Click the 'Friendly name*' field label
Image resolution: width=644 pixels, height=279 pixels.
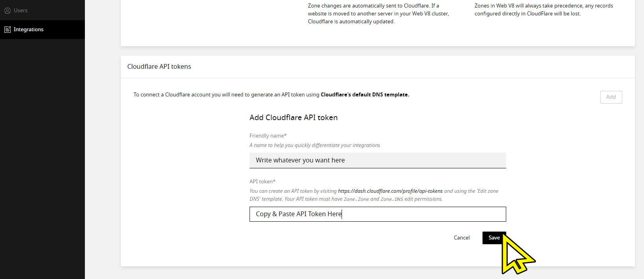coord(268,136)
